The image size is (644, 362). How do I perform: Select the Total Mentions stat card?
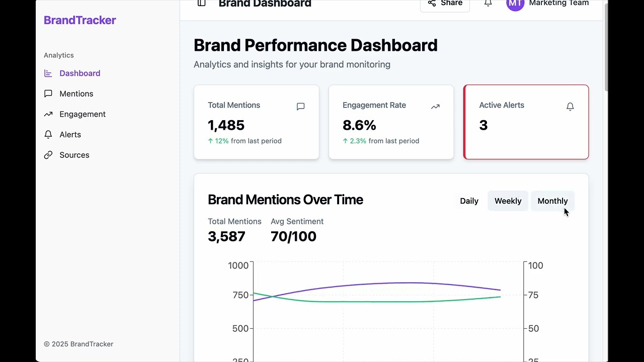pyautogui.click(x=257, y=122)
